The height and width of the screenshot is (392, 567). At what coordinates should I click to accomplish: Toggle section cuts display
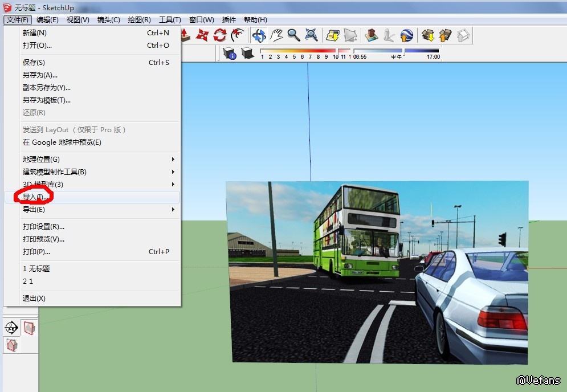12,344
